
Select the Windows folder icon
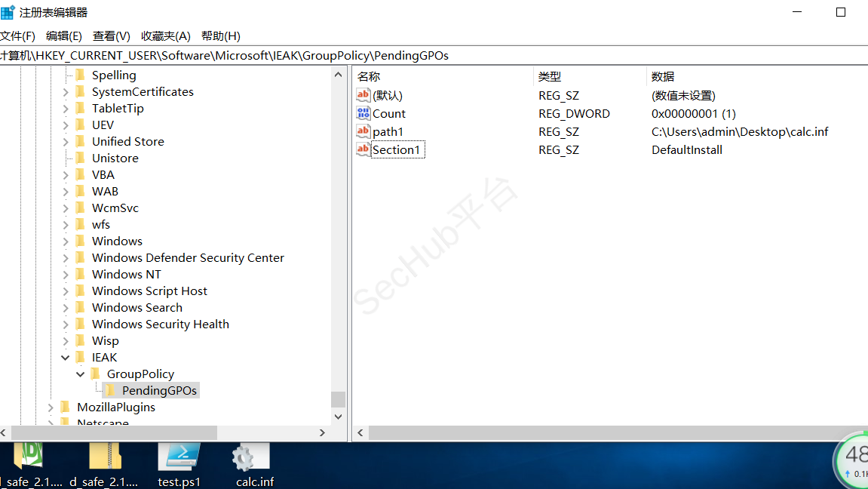(80, 241)
